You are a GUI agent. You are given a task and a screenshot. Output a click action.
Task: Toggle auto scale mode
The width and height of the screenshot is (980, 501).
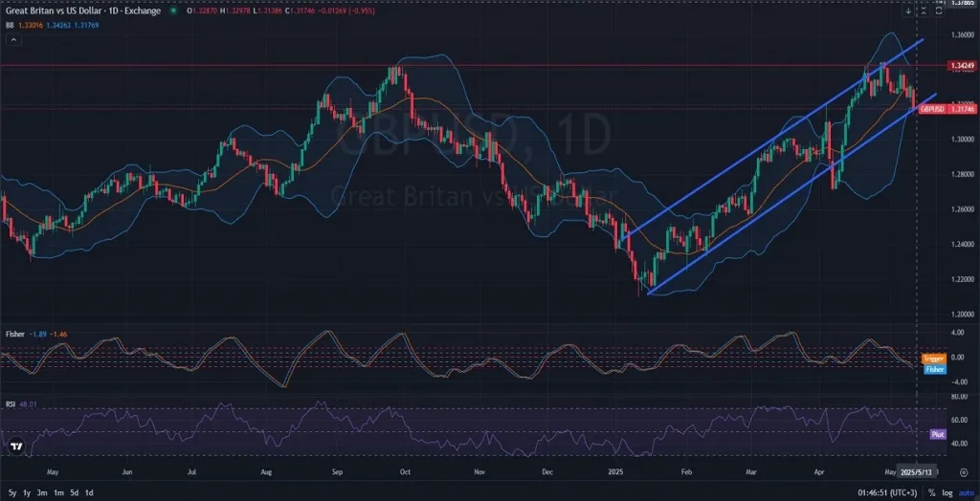point(965,493)
